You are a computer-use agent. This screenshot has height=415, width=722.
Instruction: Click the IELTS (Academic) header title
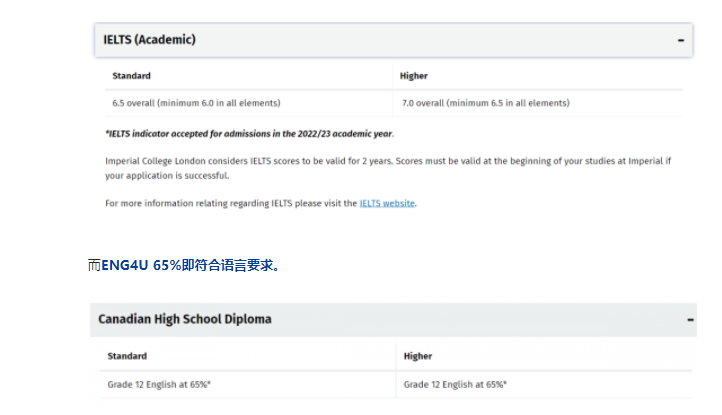click(150, 40)
